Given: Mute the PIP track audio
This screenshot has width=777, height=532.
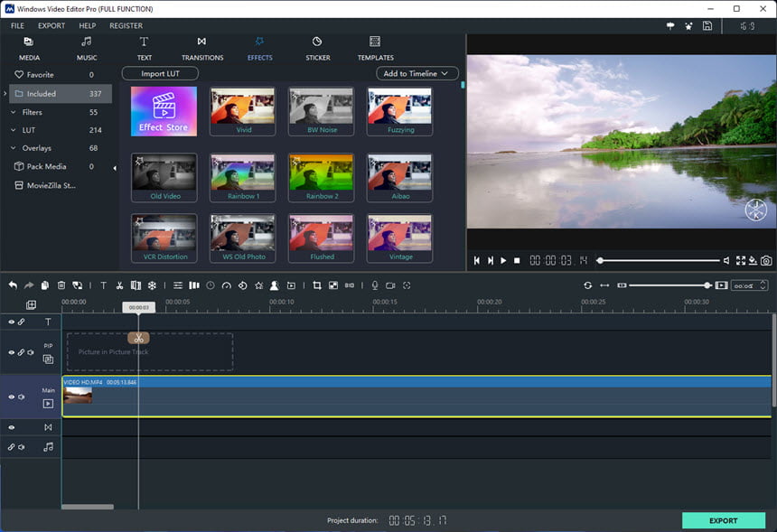Looking at the screenshot, I should 31,352.
